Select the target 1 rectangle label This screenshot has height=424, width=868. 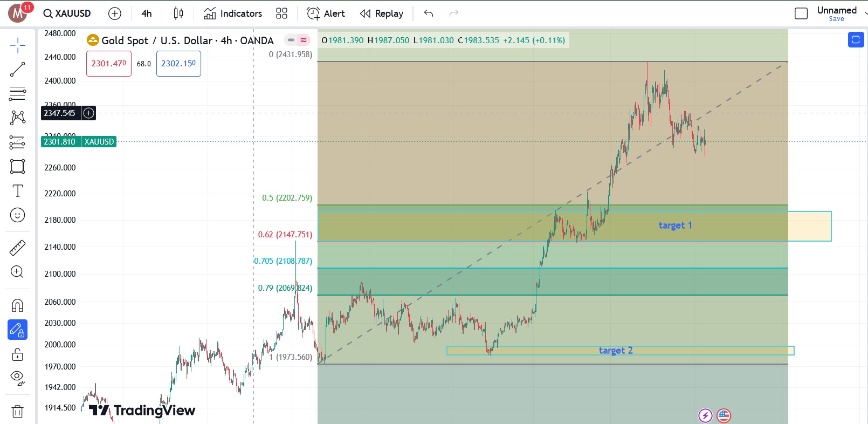(x=675, y=225)
